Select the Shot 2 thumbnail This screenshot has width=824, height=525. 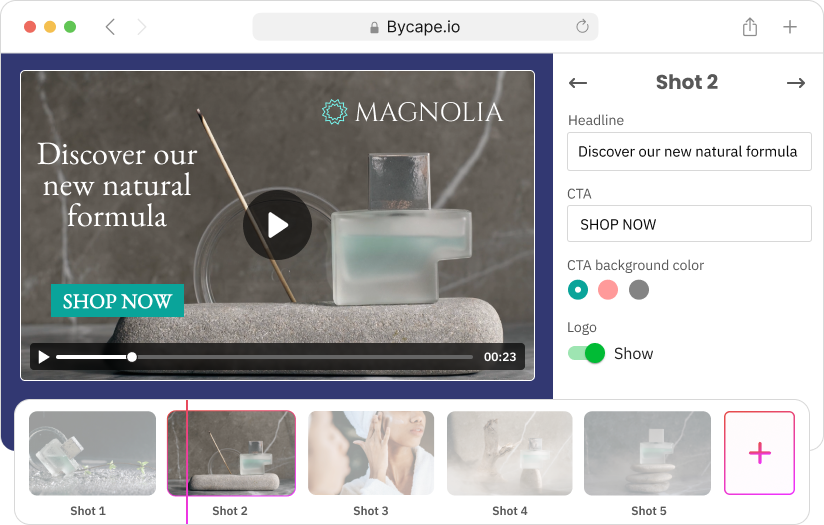click(231, 453)
